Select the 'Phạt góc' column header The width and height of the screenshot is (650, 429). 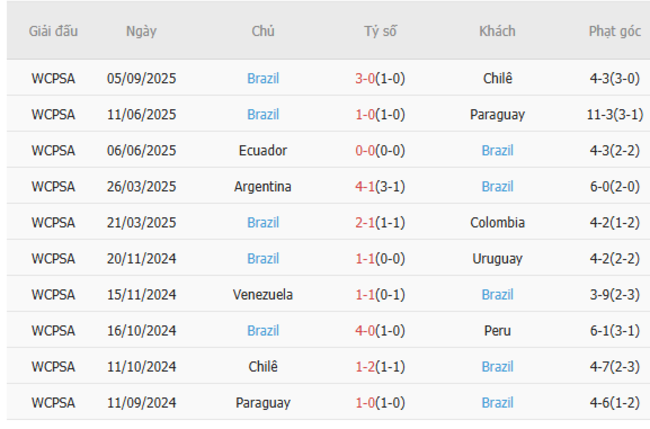click(615, 31)
